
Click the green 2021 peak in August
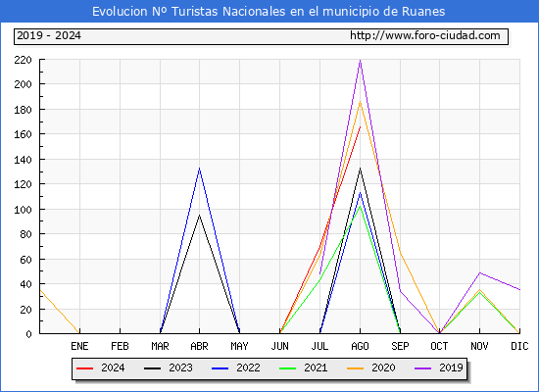click(360, 206)
